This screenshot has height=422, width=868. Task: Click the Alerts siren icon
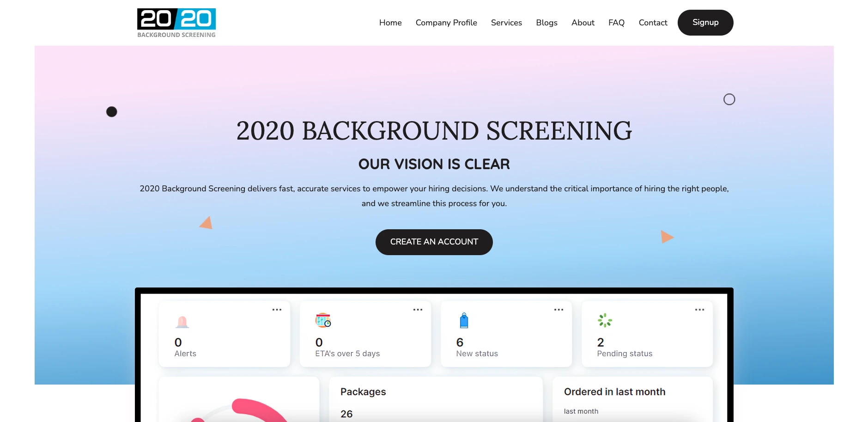click(x=182, y=322)
